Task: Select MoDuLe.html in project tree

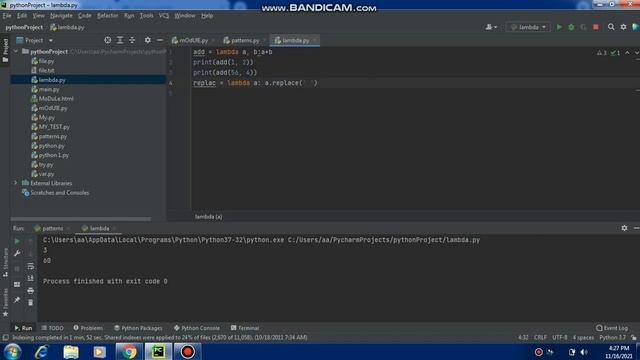Action: click(x=56, y=98)
